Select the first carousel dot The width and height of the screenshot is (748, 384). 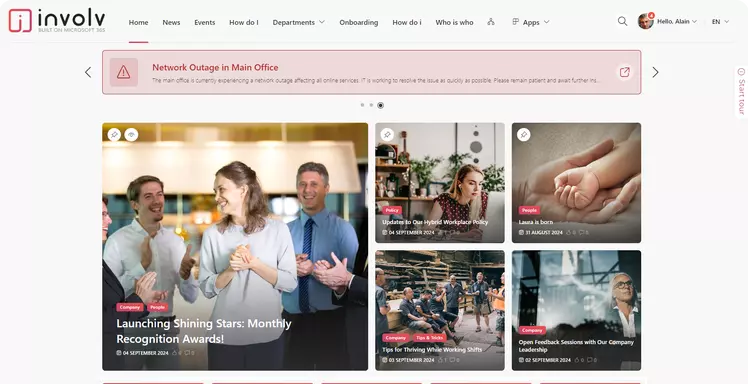point(363,105)
